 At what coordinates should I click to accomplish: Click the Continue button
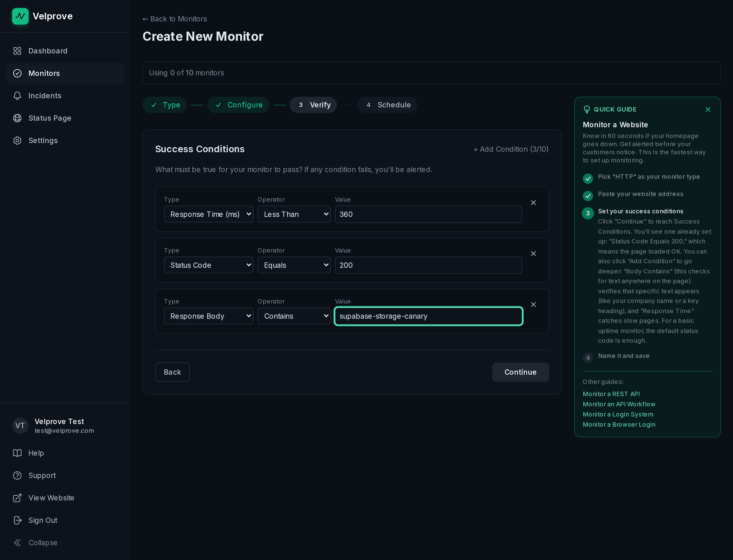click(520, 372)
